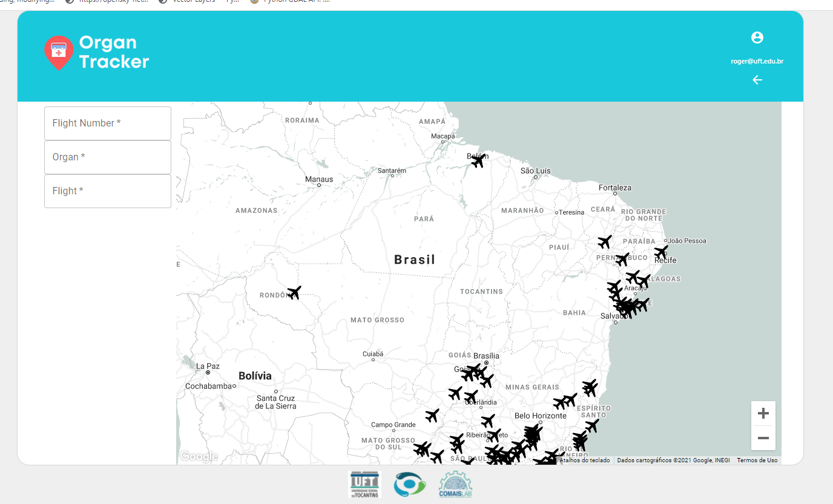This screenshot has width=833, height=504.
Task: Click the Cuiabá city label
Action: pyautogui.click(x=373, y=353)
